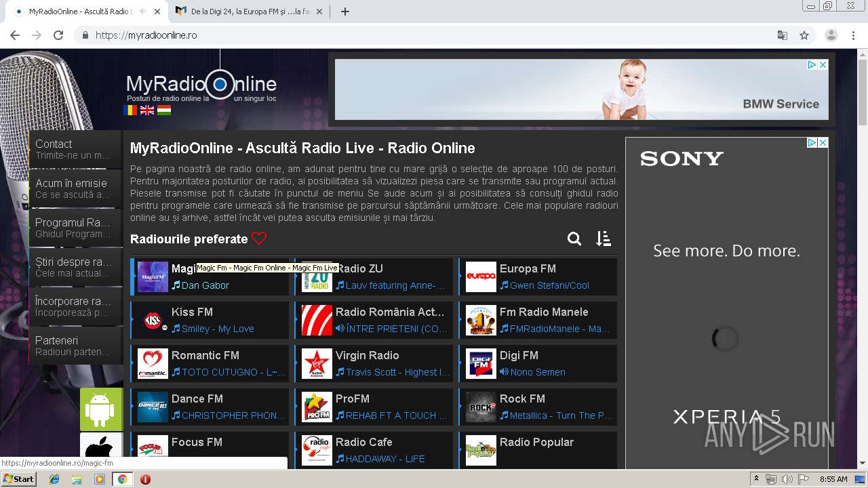Open the Magic FM station logo
This screenshot has height=488, width=868.
tap(153, 277)
